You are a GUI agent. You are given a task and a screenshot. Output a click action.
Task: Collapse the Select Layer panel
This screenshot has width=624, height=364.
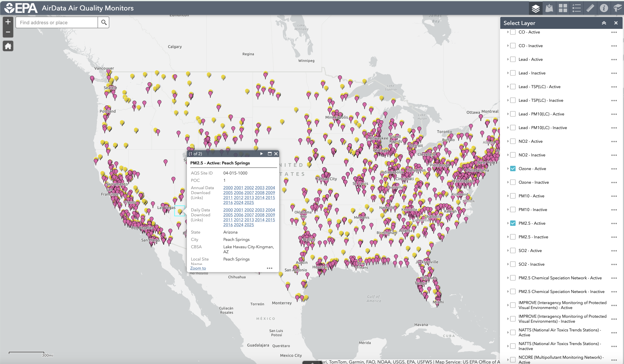pos(604,23)
